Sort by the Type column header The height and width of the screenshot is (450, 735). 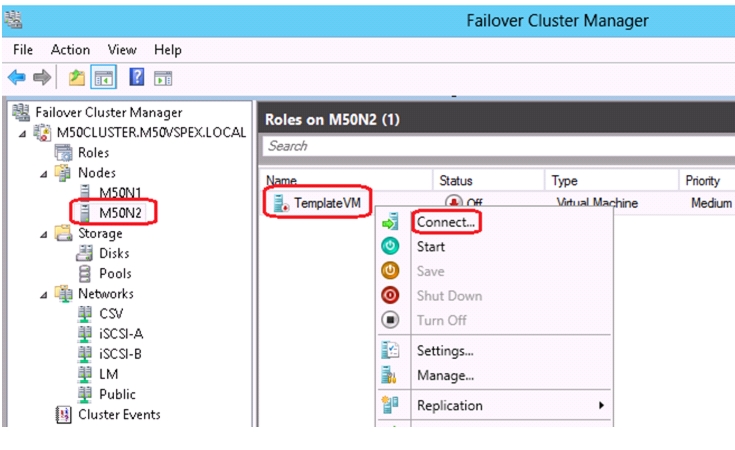(x=611, y=180)
